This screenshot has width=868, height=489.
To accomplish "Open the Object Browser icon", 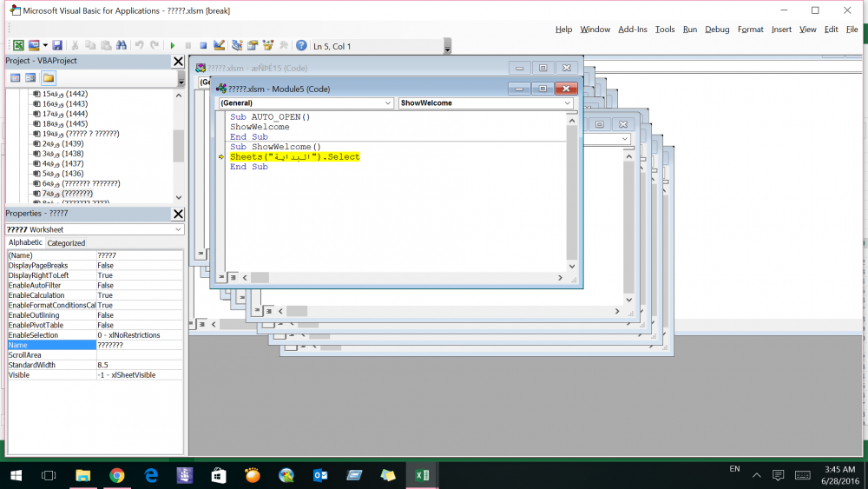I will tap(268, 45).
